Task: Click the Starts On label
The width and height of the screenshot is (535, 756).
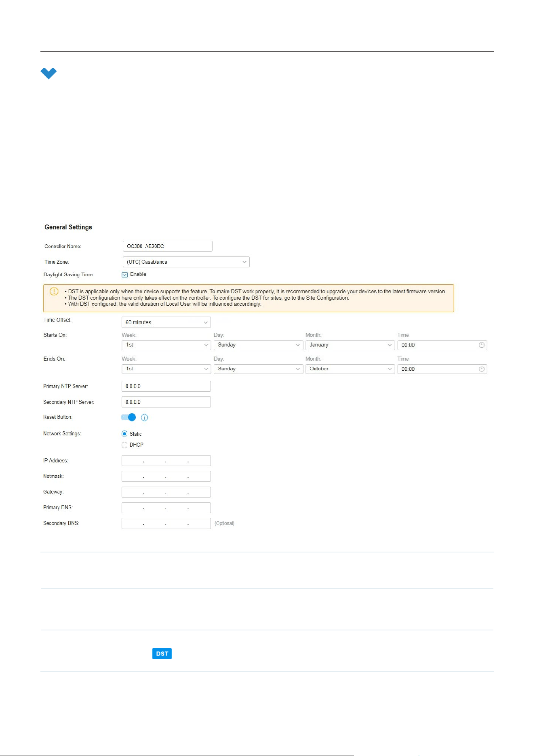Action: pyautogui.click(x=55, y=335)
